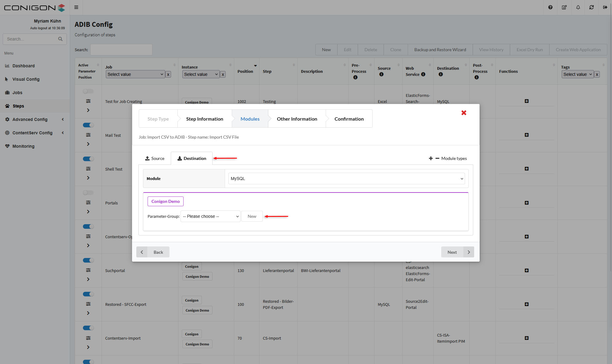Image resolution: width=612 pixels, height=364 pixels.
Task: Switch to the Source tab
Action: coord(155,158)
